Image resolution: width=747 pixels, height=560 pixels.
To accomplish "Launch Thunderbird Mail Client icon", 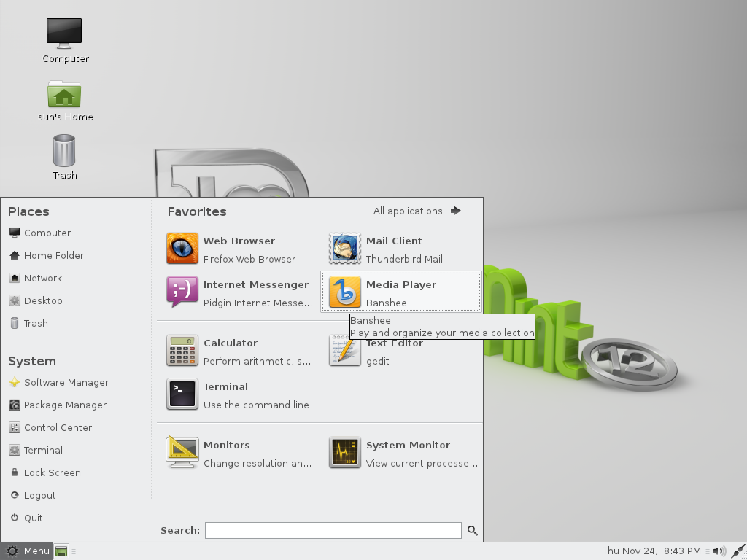I will [345, 248].
